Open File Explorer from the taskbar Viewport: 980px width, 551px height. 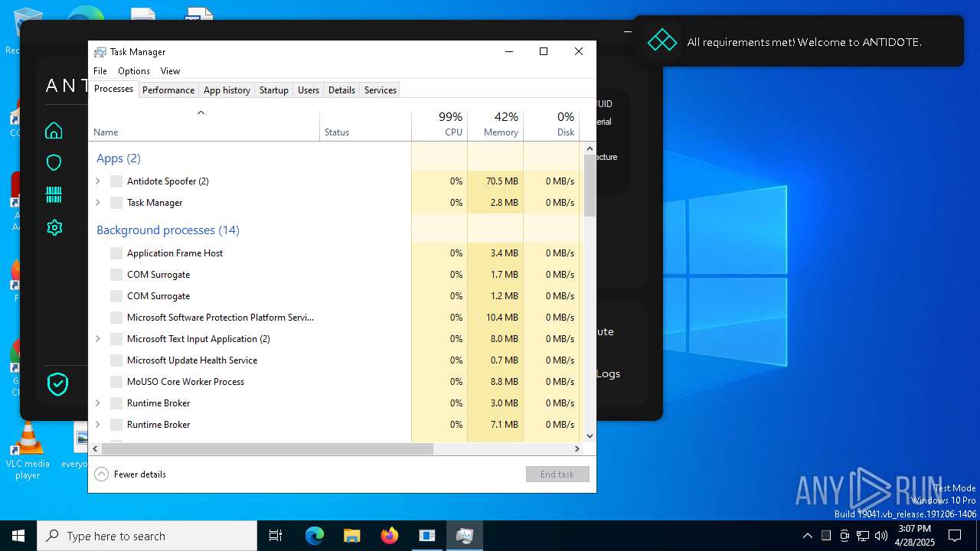(352, 536)
